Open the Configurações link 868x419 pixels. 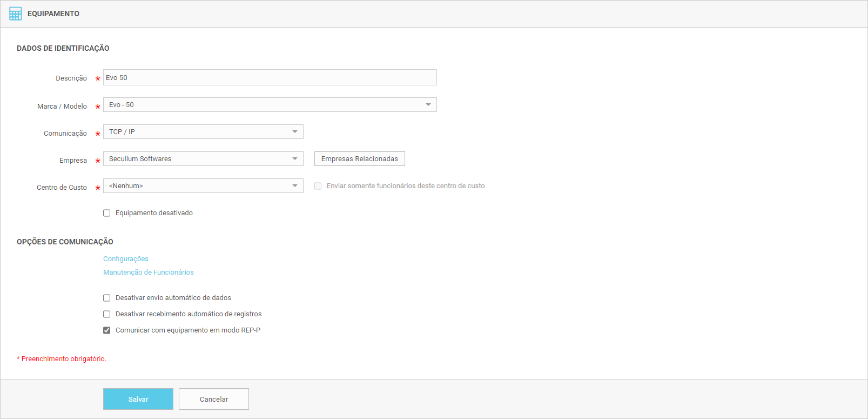tap(126, 259)
